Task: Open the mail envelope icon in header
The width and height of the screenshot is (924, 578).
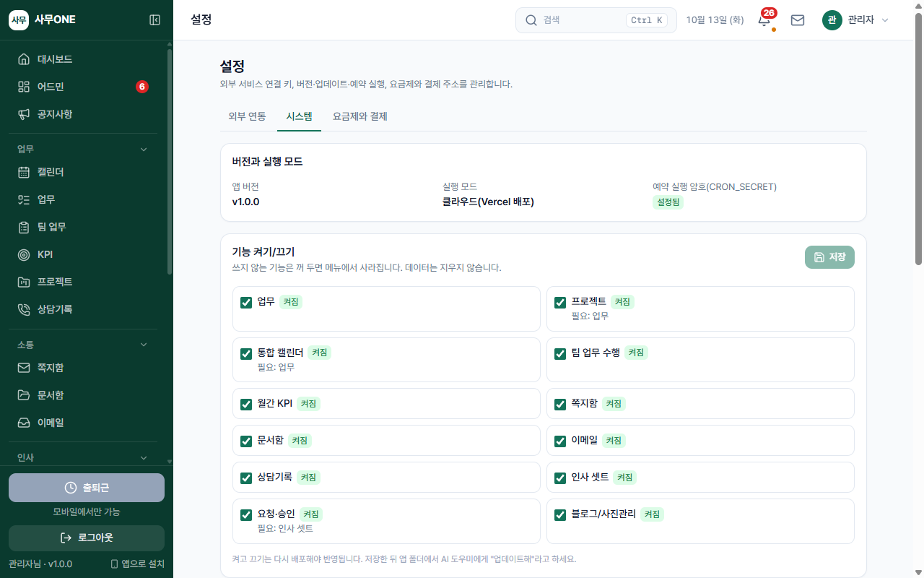Action: [x=798, y=20]
